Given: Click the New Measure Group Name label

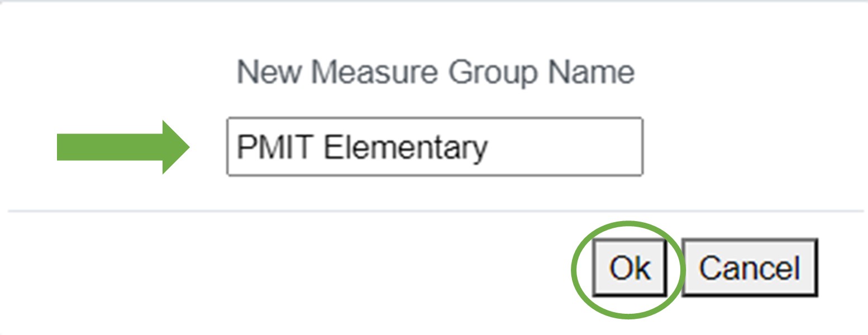Looking at the screenshot, I should pos(435,73).
